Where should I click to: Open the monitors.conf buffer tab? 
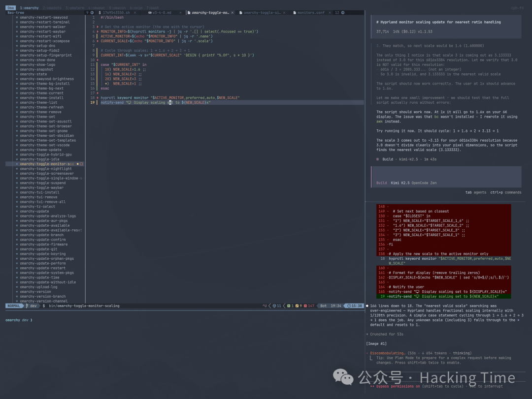pos(311,12)
